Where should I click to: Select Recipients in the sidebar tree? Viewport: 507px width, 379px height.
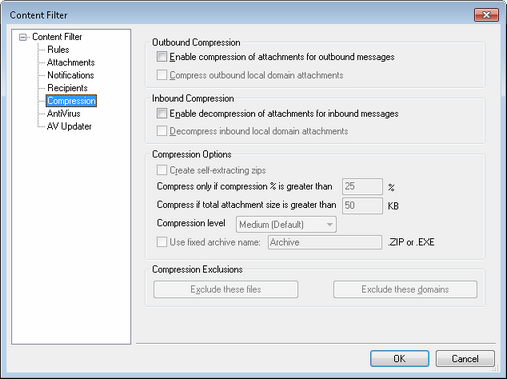point(67,88)
